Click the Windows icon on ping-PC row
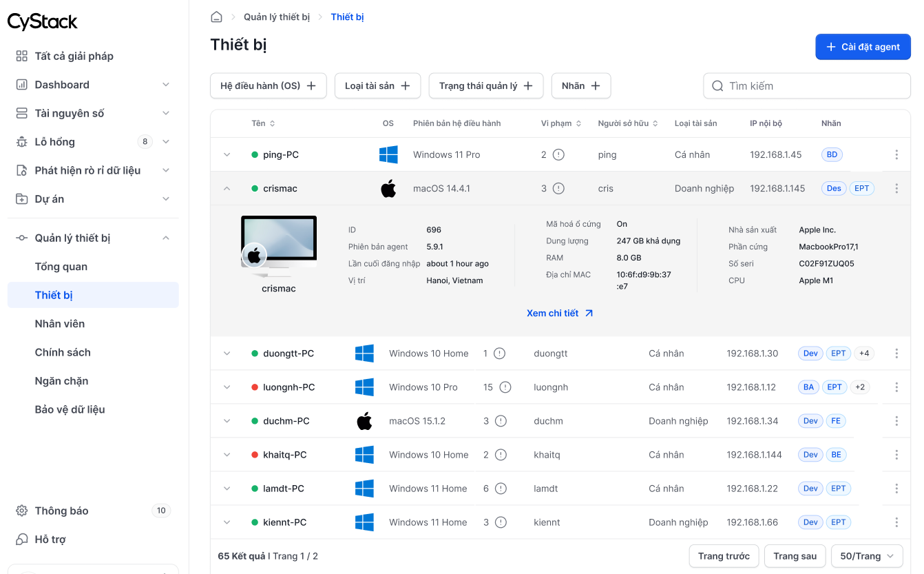The width and height of the screenshot is (924, 574). pos(388,154)
